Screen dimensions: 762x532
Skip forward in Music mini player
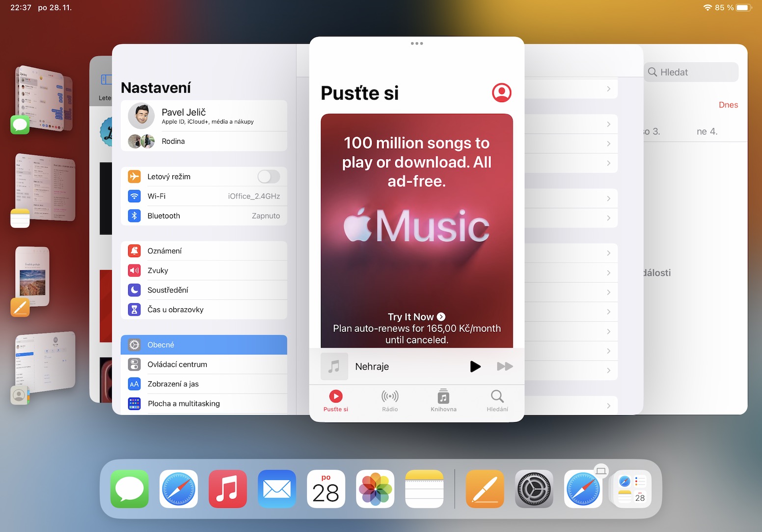(x=505, y=367)
